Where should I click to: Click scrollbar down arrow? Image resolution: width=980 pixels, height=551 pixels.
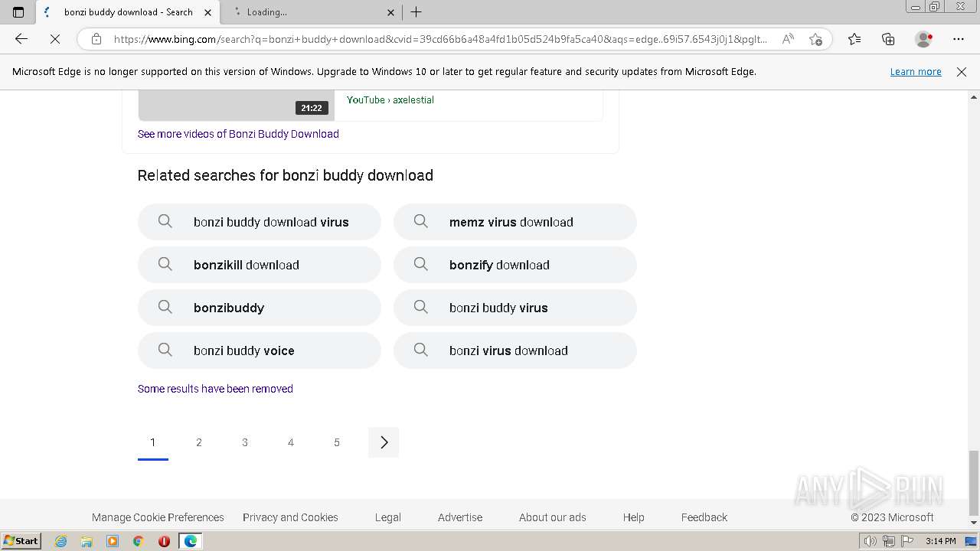coord(974,523)
